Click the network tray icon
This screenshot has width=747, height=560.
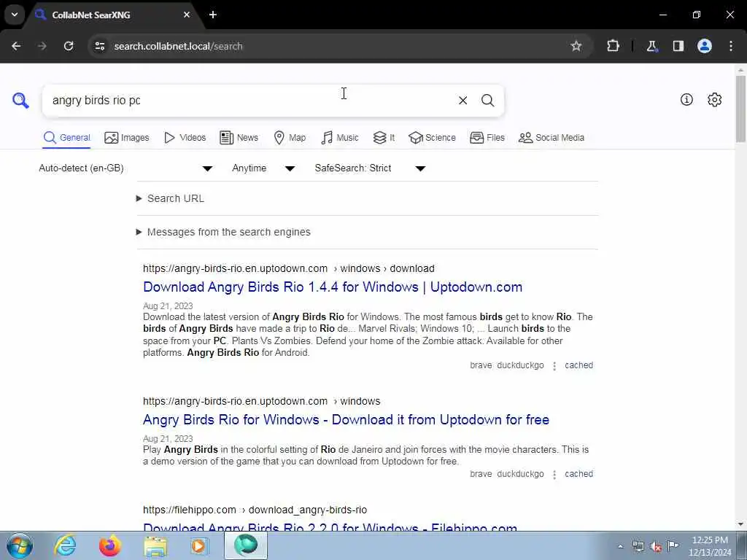pos(638,546)
